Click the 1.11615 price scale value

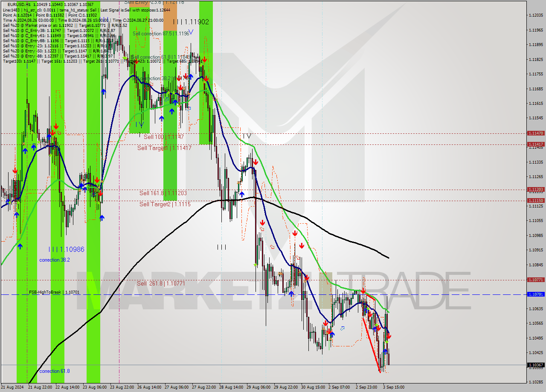tap(535, 103)
